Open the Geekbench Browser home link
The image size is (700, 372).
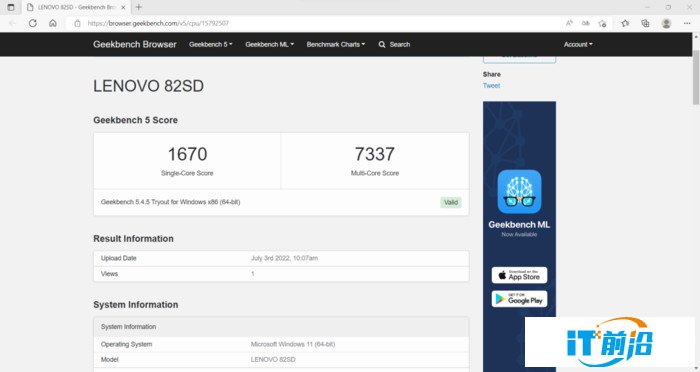pyautogui.click(x=135, y=44)
